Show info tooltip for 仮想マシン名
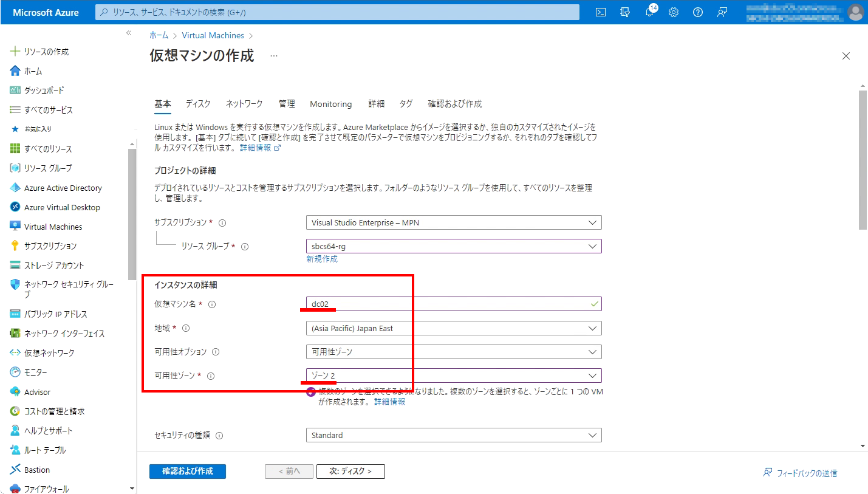 coord(212,304)
